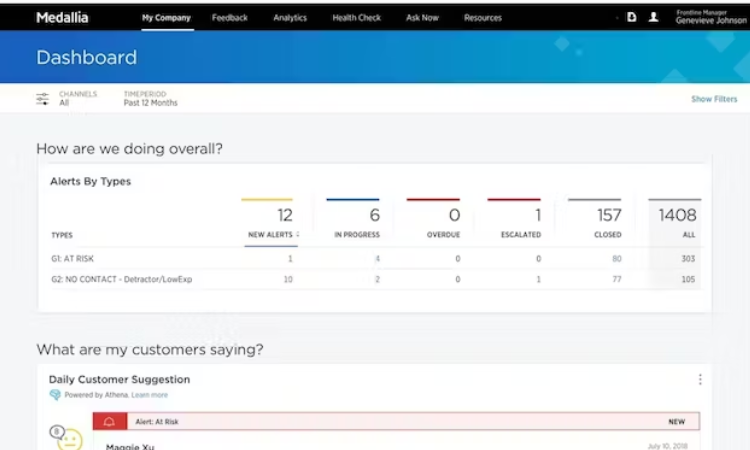
Task: Click closed value 80 for G1
Action: point(617,259)
